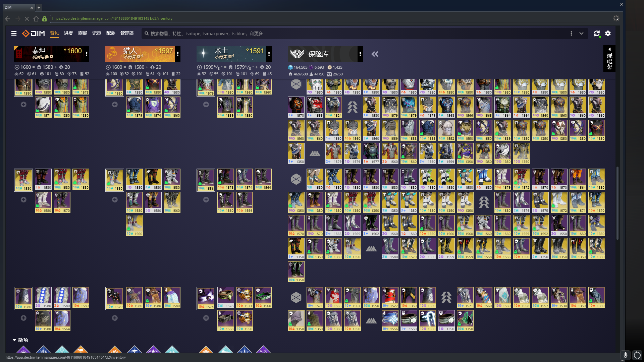Select equipped Hunter cloak power 1579

115,298
